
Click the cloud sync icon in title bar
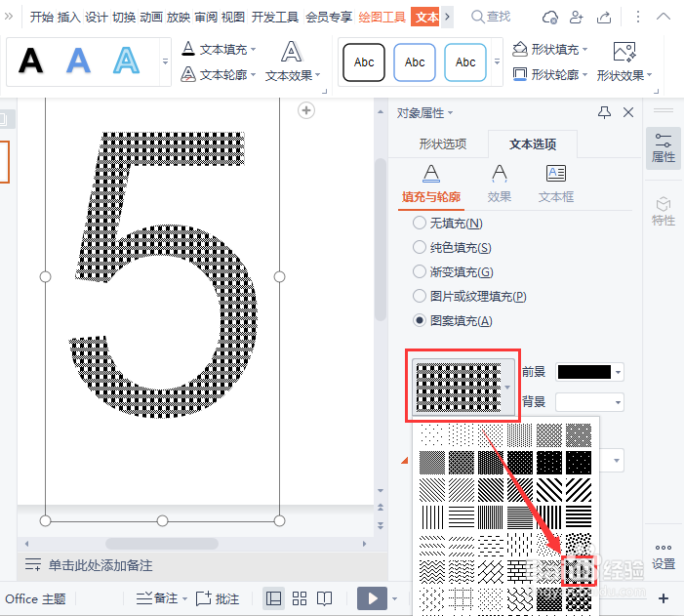coord(549,17)
